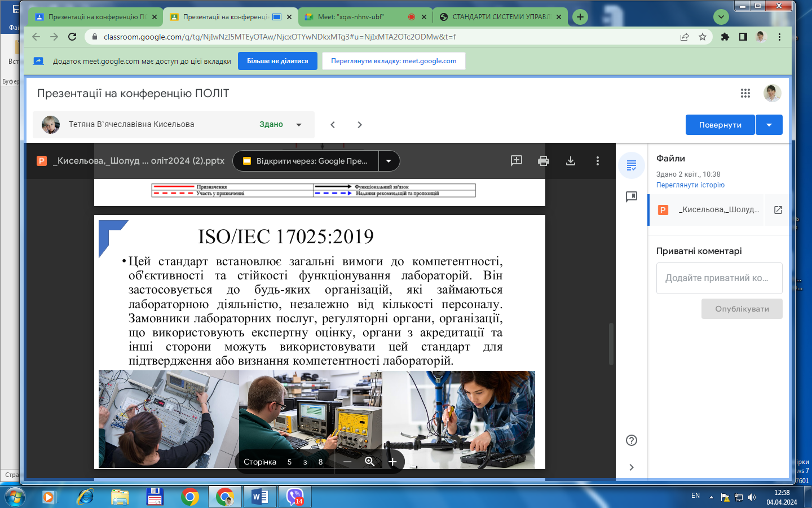The image size is (812, 508).
Task: Click the add comment icon in viewer toolbar
Action: [516, 161]
